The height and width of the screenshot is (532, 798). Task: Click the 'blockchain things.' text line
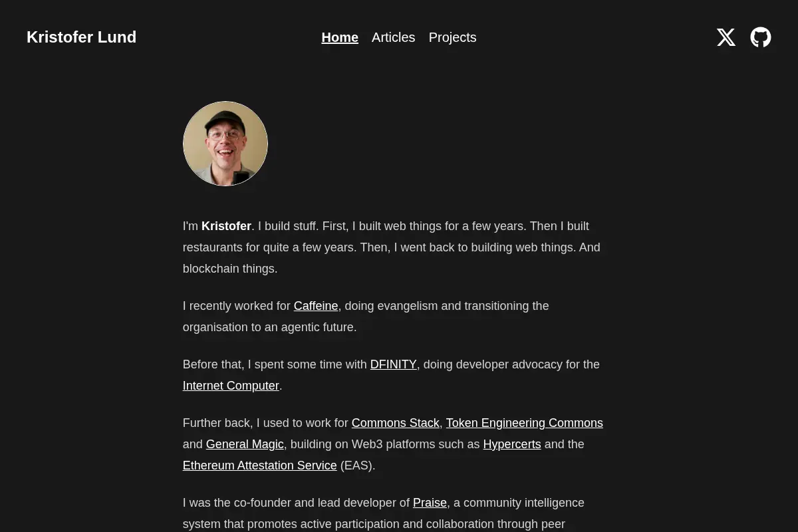point(230,269)
